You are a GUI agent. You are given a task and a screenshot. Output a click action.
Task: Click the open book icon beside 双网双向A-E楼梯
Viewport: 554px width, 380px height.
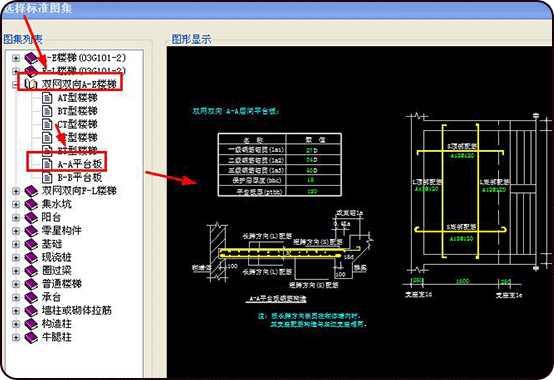31,84
